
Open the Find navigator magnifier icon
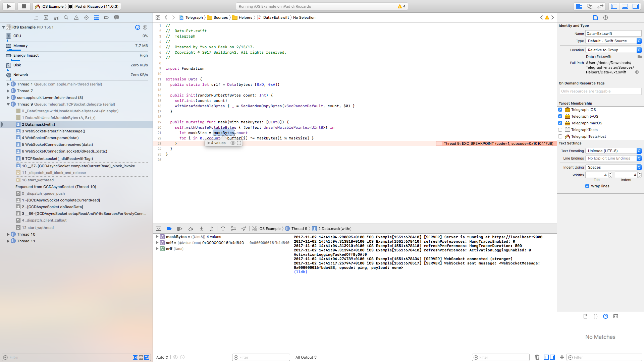click(66, 17)
